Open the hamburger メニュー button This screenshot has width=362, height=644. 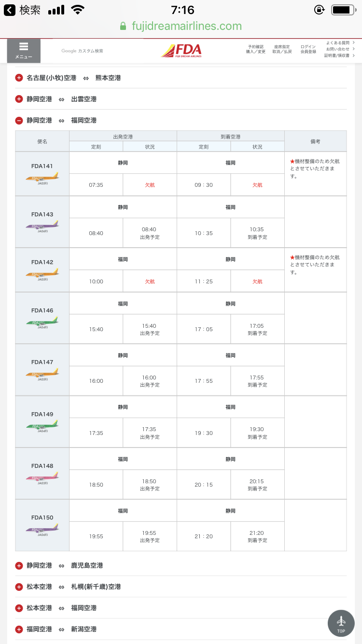click(x=24, y=50)
